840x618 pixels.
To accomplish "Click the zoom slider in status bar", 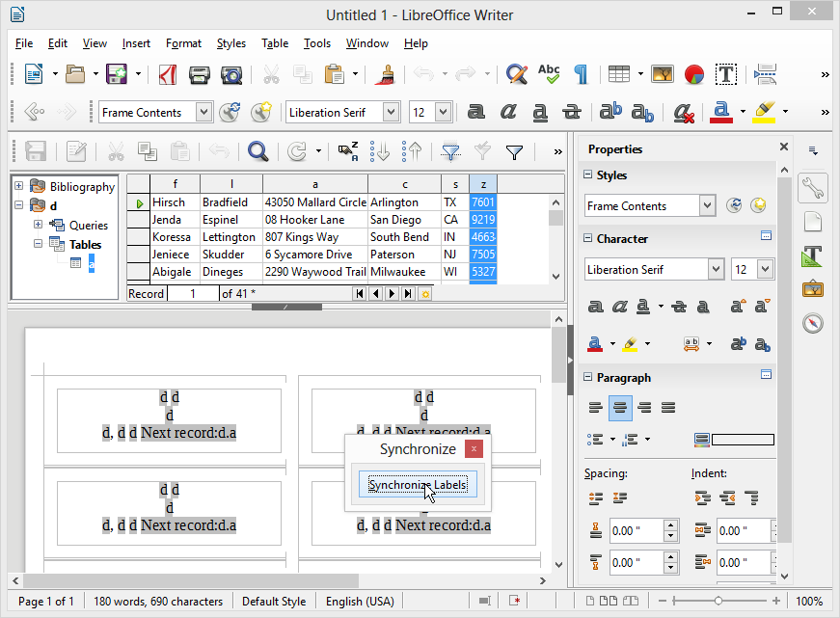I will pos(718,602).
